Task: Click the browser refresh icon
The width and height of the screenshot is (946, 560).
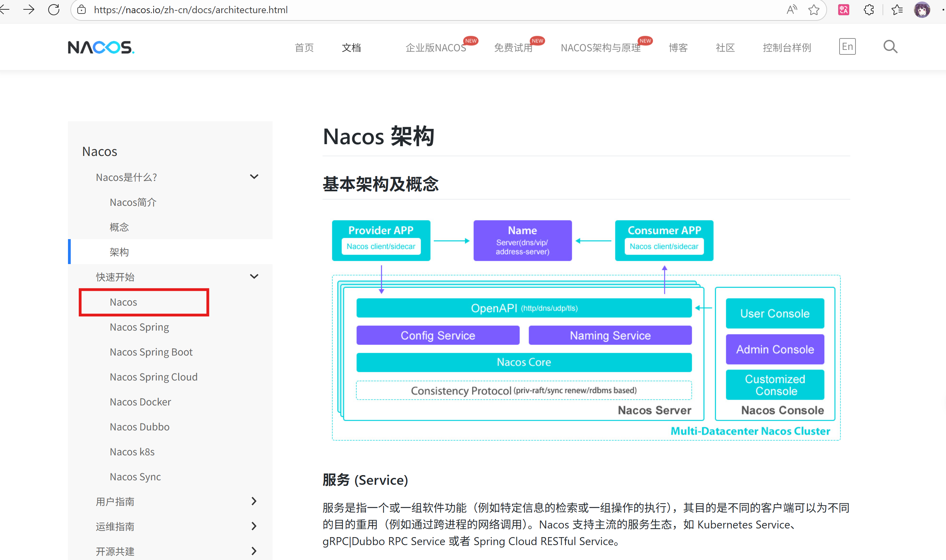Action: coord(54,10)
